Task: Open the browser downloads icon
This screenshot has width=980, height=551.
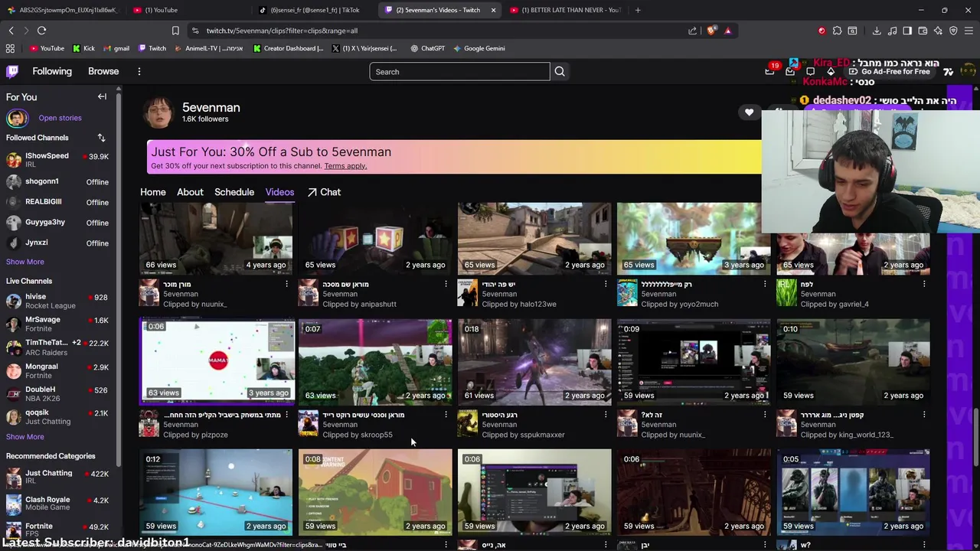Action: [x=877, y=31]
